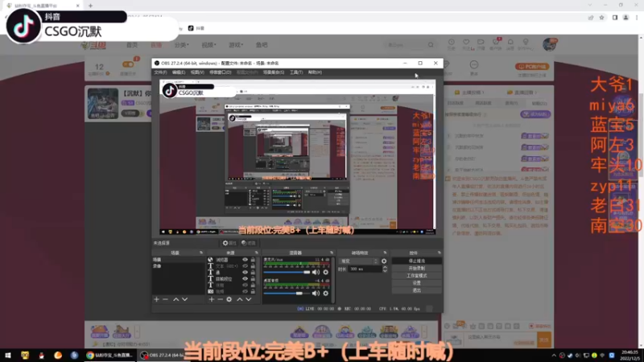Increase transition 时长 with stepper up arrow
This screenshot has height=362, width=644.
pyautogui.click(x=385, y=267)
